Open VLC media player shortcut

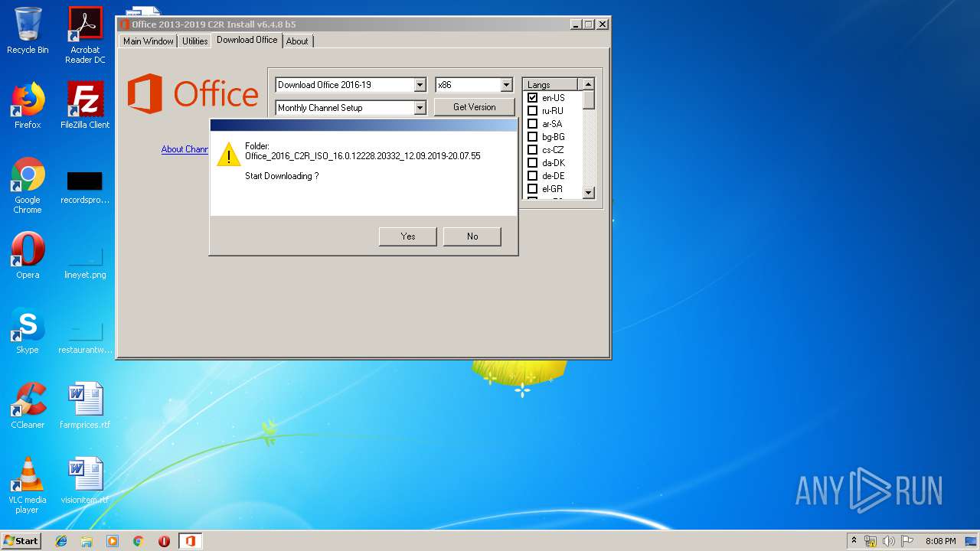pos(28,485)
